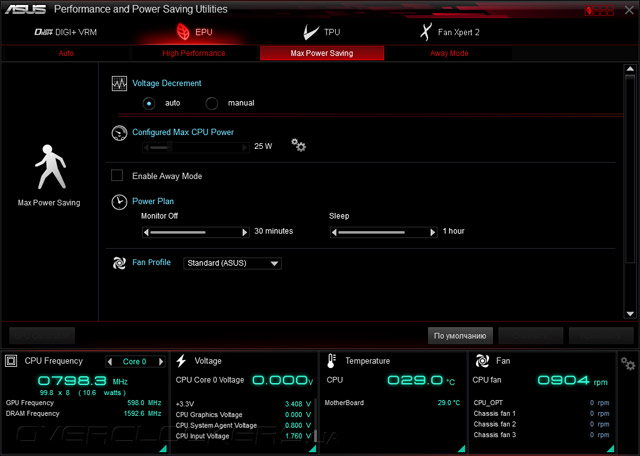Open monitor panel gears settings icon
Image resolution: width=640 pixels, height=456 pixels.
628,363
